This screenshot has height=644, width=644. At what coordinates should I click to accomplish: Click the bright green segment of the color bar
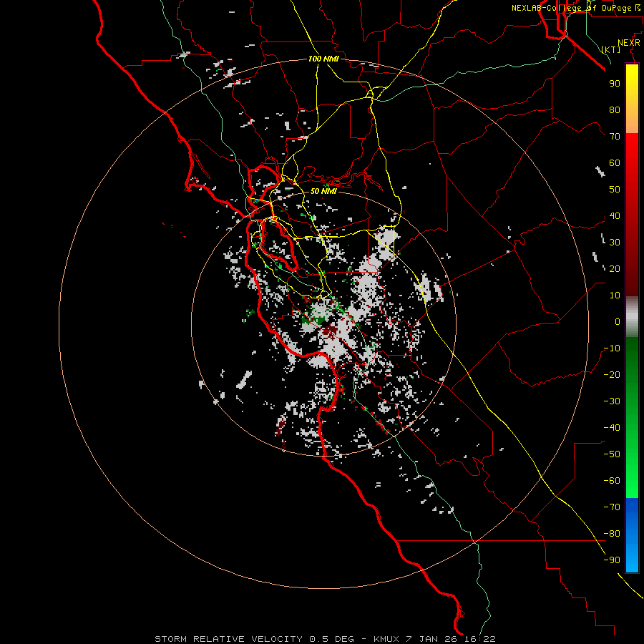(x=632, y=418)
